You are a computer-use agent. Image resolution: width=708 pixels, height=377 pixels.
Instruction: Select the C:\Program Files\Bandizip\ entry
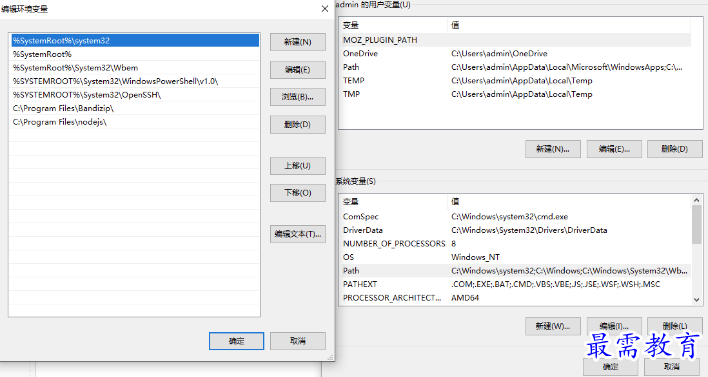[x=135, y=108]
